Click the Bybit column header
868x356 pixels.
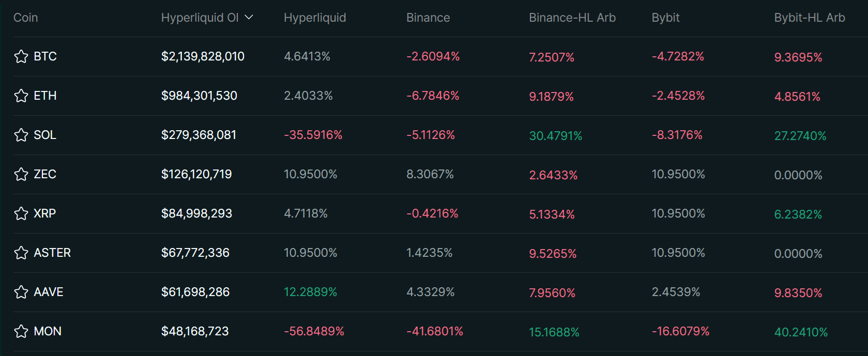[x=665, y=18]
